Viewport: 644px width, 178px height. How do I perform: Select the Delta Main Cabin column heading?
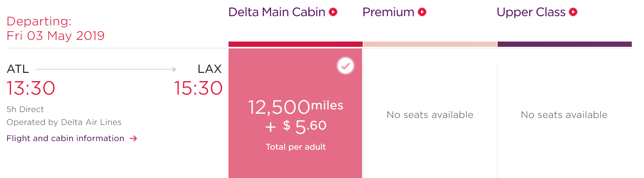(277, 12)
